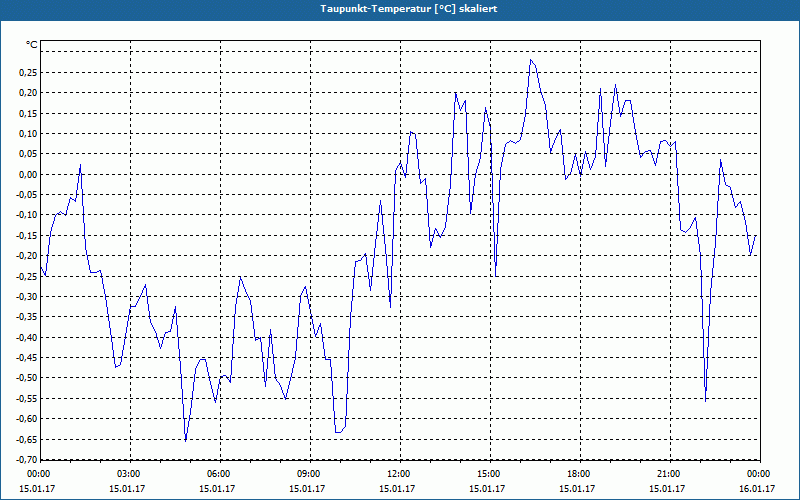800x500 pixels.
Task: Click the 15.01.17 date under 03:00
Action: click(127, 489)
